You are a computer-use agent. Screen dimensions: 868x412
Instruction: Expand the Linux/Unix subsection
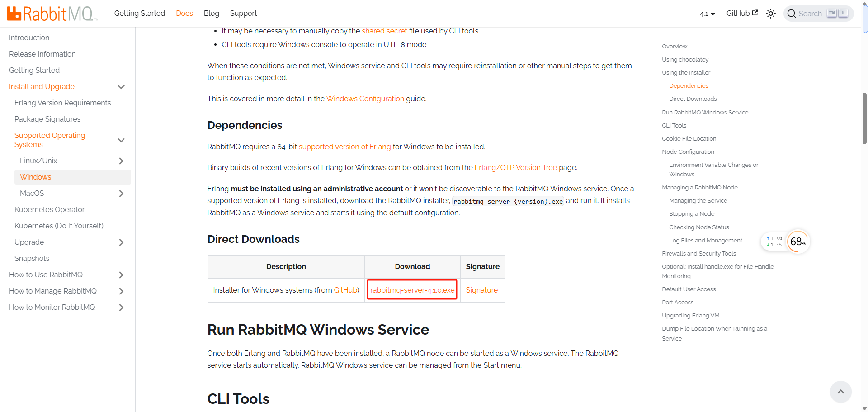[121, 161]
